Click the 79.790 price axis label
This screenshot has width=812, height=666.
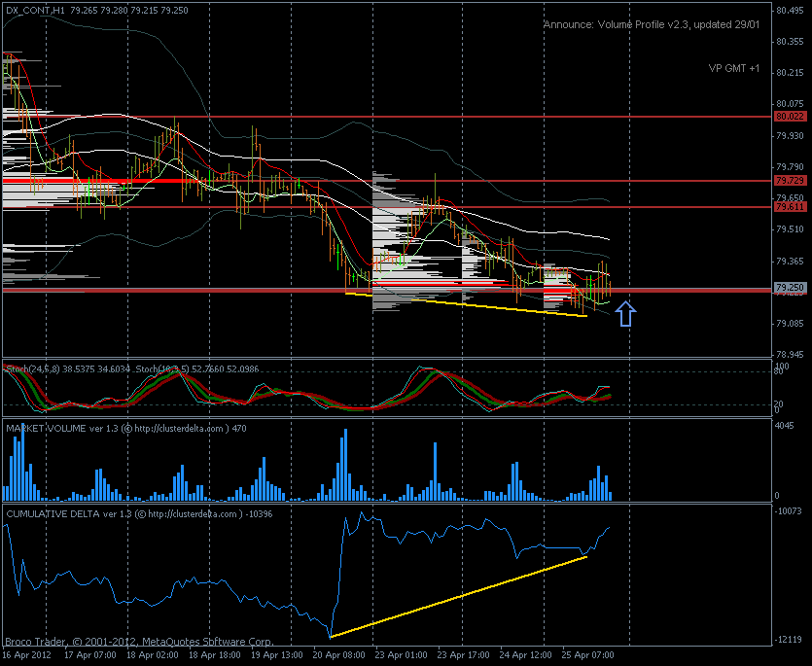(x=790, y=167)
